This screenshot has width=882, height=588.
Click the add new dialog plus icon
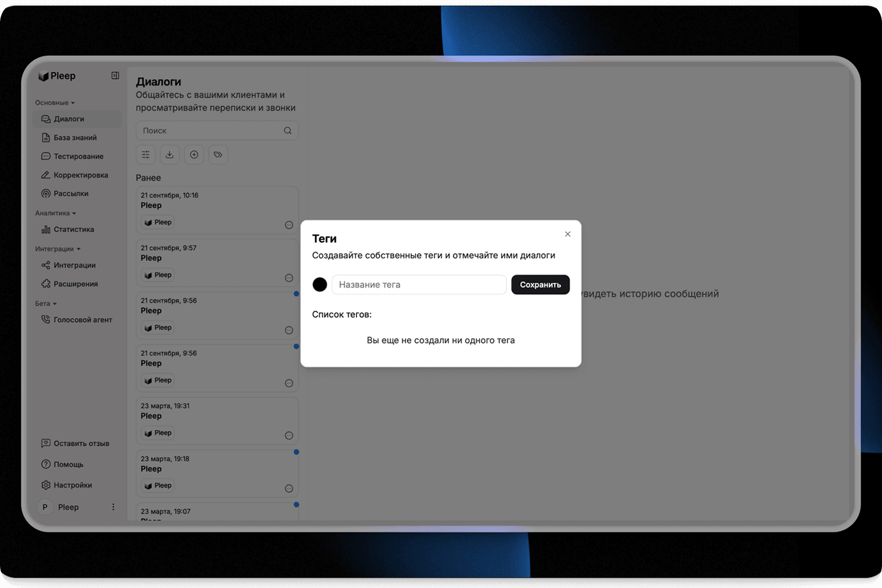coord(194,154)
